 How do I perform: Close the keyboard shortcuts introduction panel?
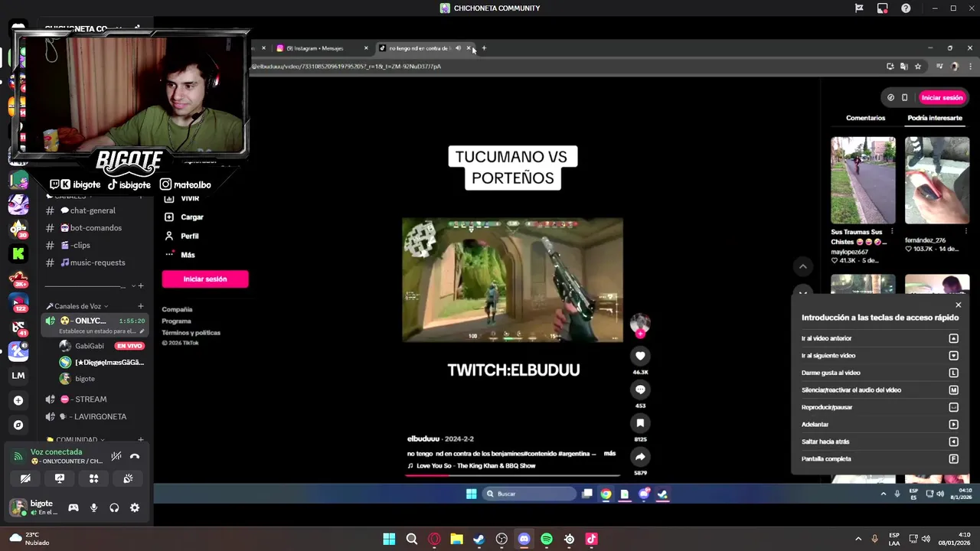pos(958,305)
